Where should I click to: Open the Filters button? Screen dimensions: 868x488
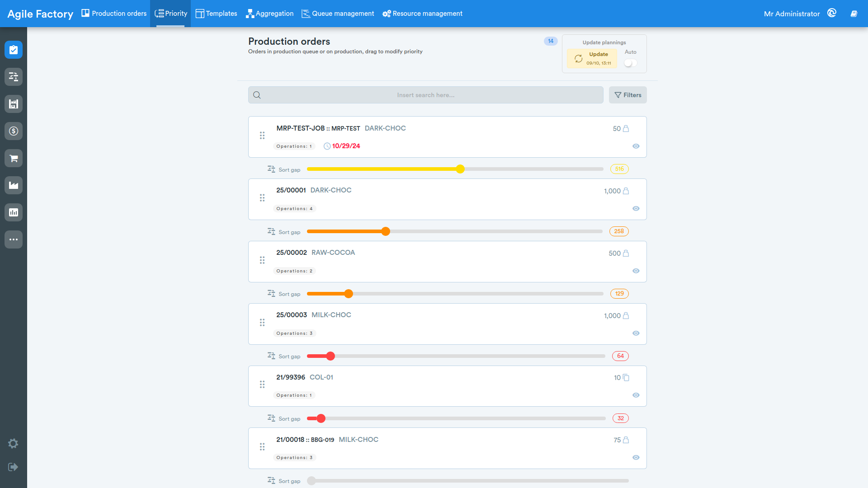(x=627, y=95)
